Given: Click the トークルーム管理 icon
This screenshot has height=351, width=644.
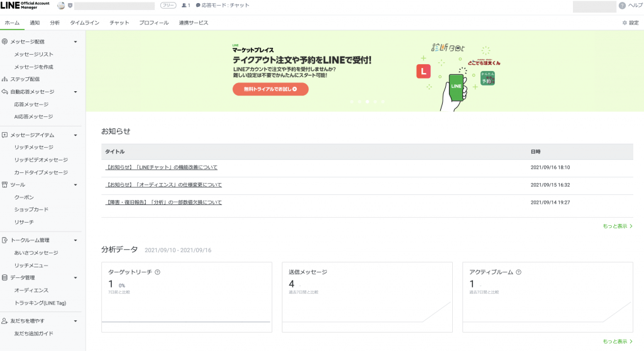Looking at the screenshot, I should pos(4,240).
